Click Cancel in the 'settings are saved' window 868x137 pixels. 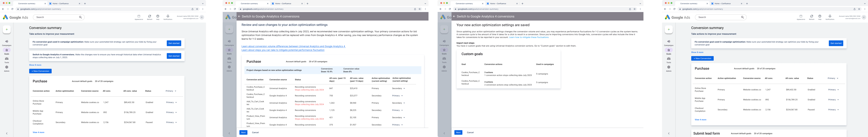[470, 132]
